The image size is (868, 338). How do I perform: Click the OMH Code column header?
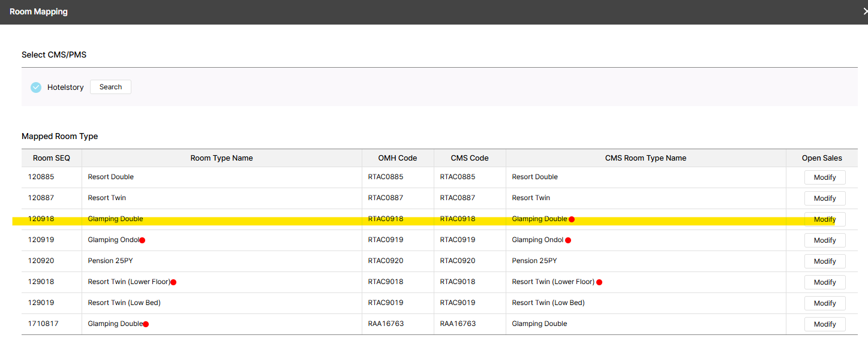click(x=397, y=158)
